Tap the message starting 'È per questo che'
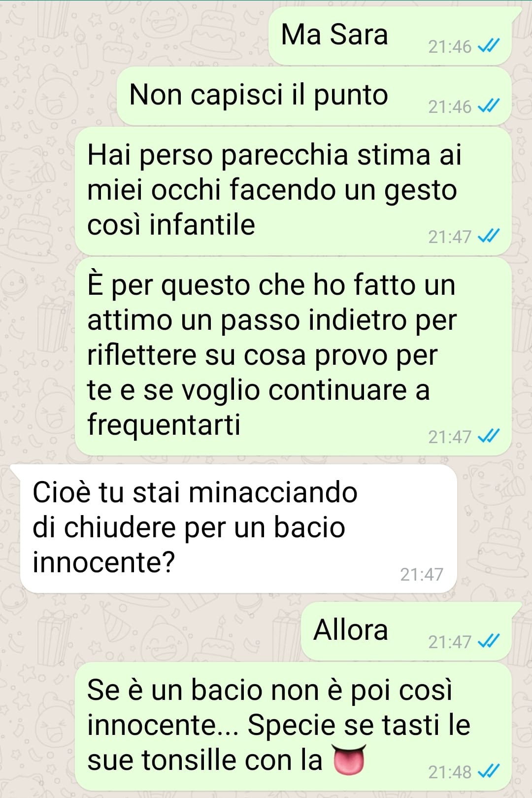The height and width of the screenshot is (798, 532). point(293,356)
